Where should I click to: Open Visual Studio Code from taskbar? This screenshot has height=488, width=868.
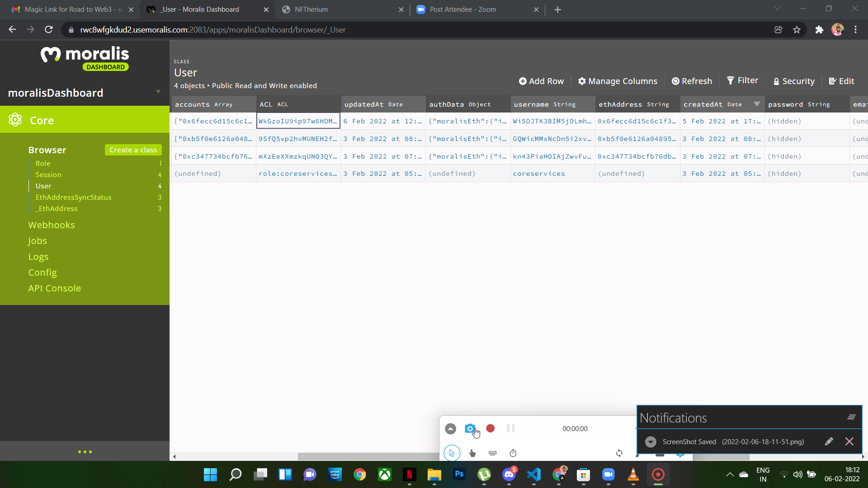[534, 474]
